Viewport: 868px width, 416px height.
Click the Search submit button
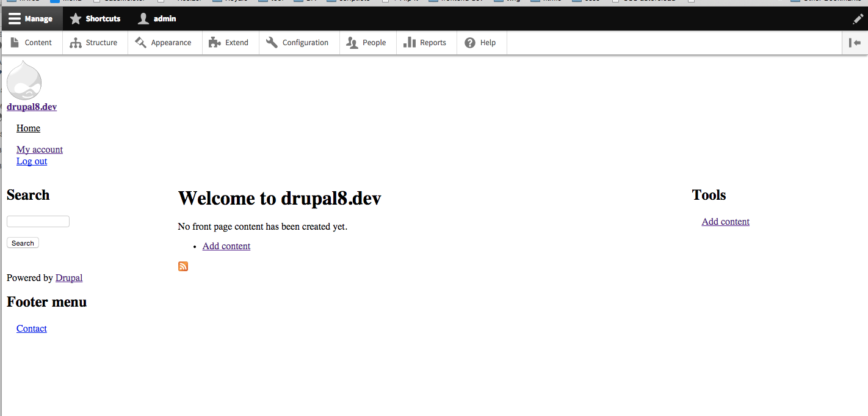(23, 243)
